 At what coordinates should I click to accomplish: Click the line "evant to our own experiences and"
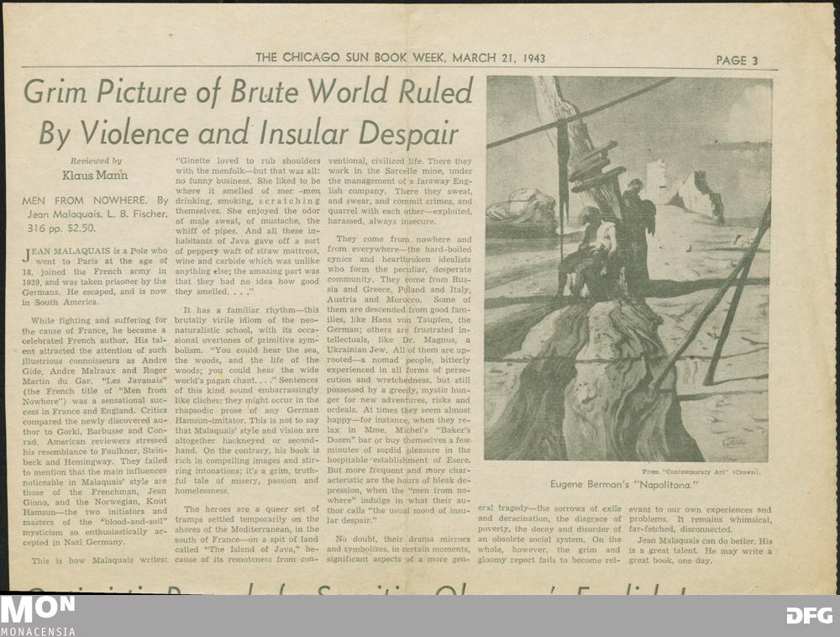point(701,510)
